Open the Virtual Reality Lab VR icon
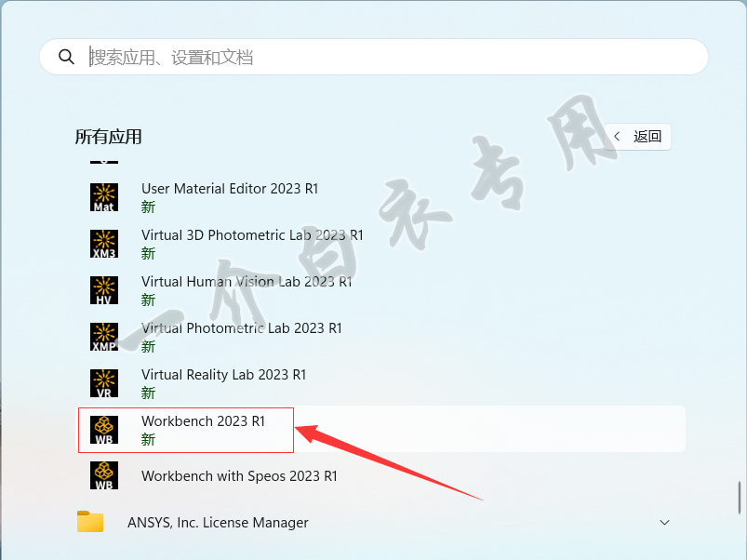Screen dimensions: 747x560 (x=104, y=383)
